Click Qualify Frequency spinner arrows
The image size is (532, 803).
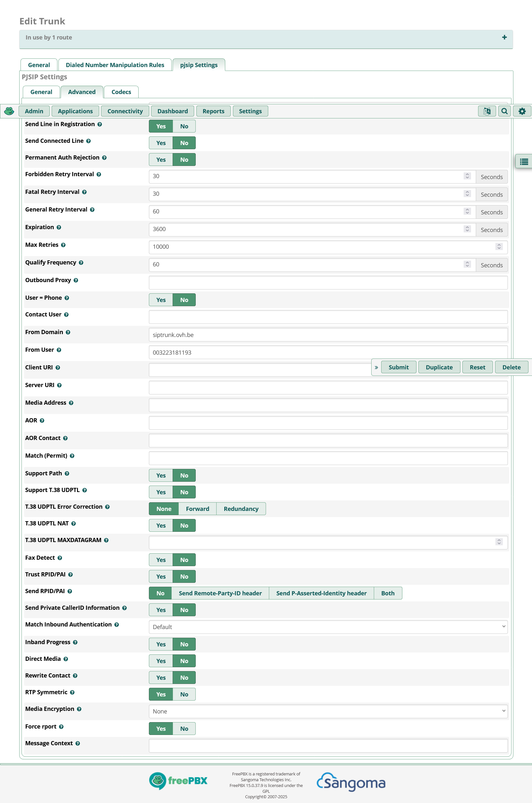467,264
